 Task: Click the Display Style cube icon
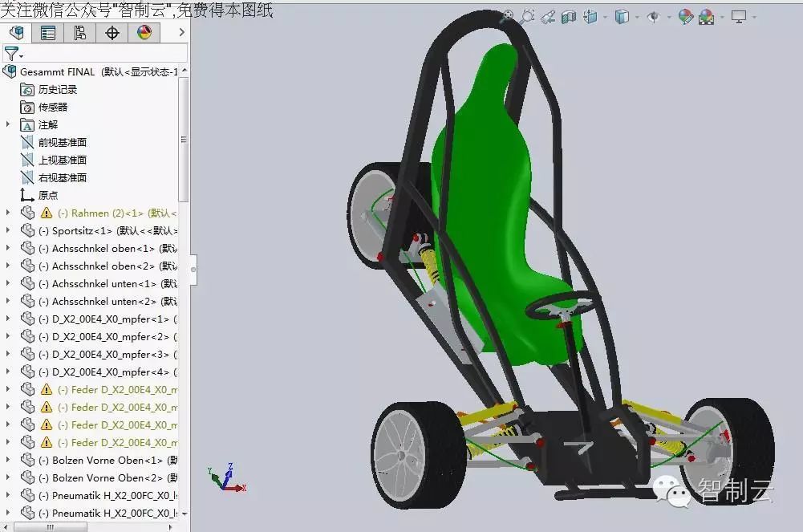(x=622, y=16)
